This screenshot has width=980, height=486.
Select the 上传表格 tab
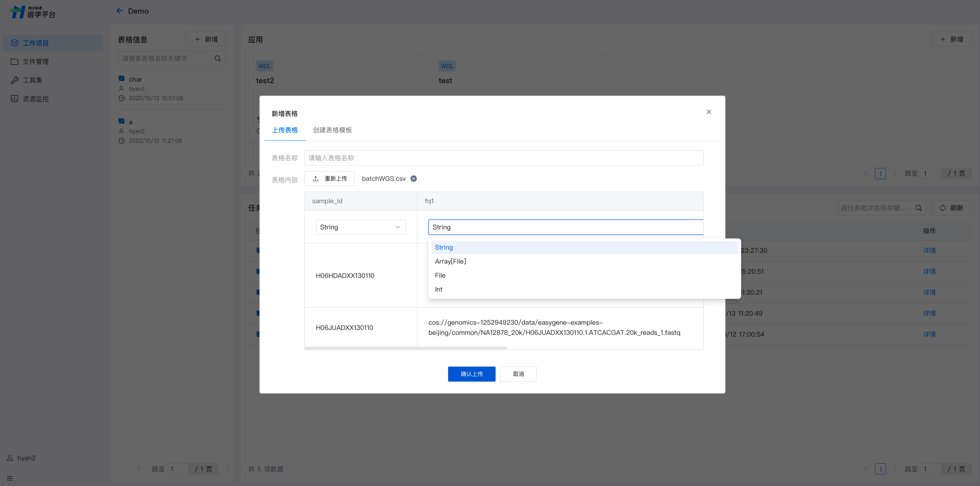(285, 130)
